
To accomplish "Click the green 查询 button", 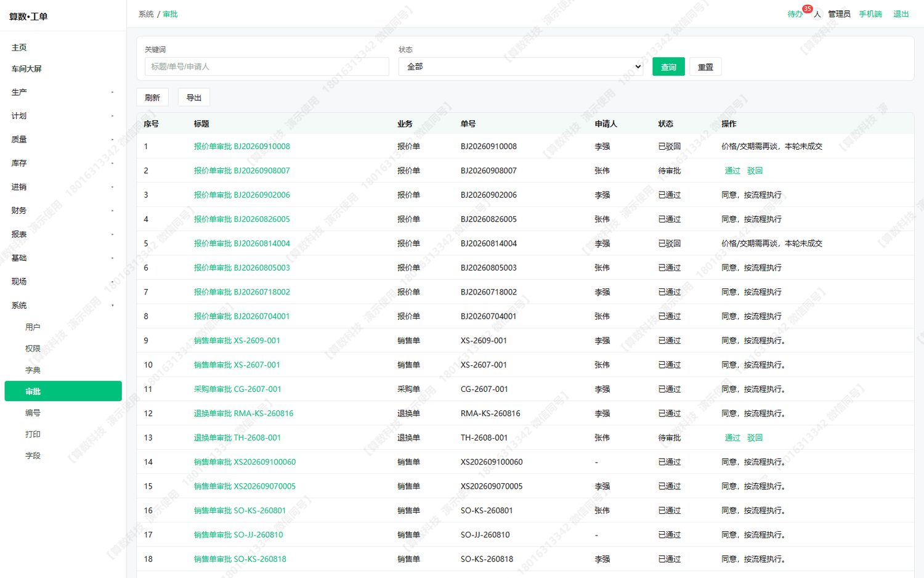I will pos(668,67).
